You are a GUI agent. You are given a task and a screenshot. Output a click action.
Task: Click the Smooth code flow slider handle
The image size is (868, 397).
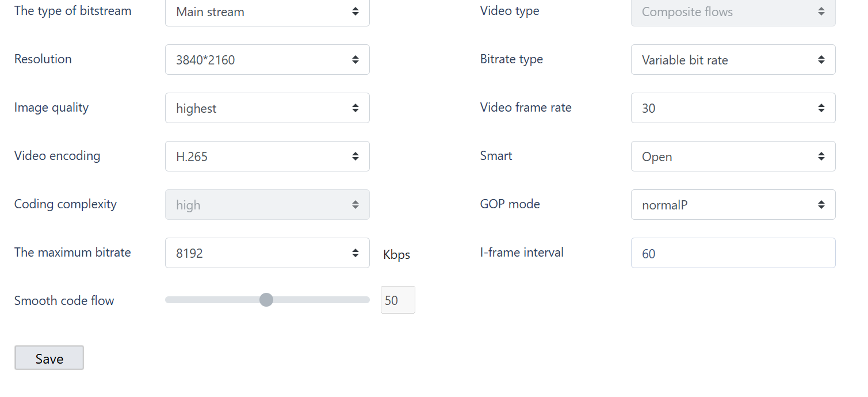pyautogui.click(x=266, y=300)
